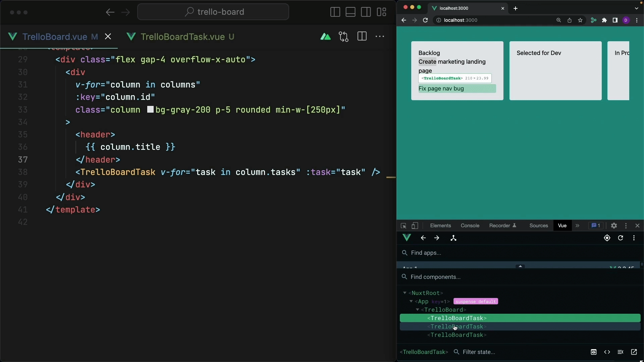The width and height of the screenshot is (644, 362).
Task: Select the Vue DevTools tab
Action: [562, 226]
